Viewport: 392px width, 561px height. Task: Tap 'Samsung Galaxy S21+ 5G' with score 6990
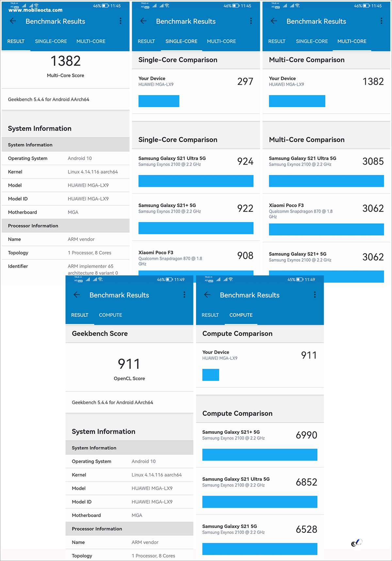click(x=231, y=432)
